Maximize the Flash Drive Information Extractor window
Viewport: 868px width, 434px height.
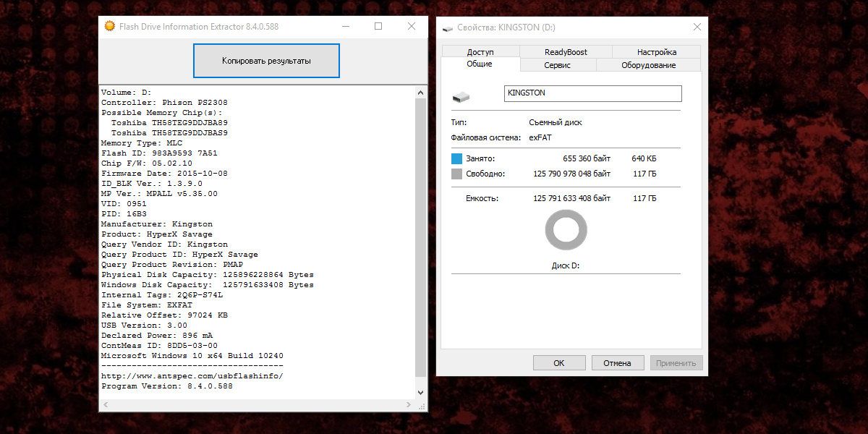click(378, 26)
